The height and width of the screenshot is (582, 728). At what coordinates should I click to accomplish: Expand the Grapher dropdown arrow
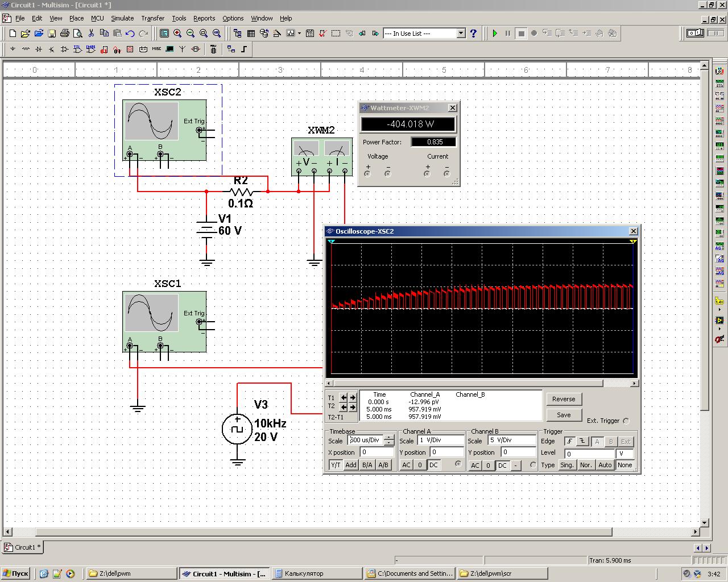pyautogui.click(x=299, y=34)
